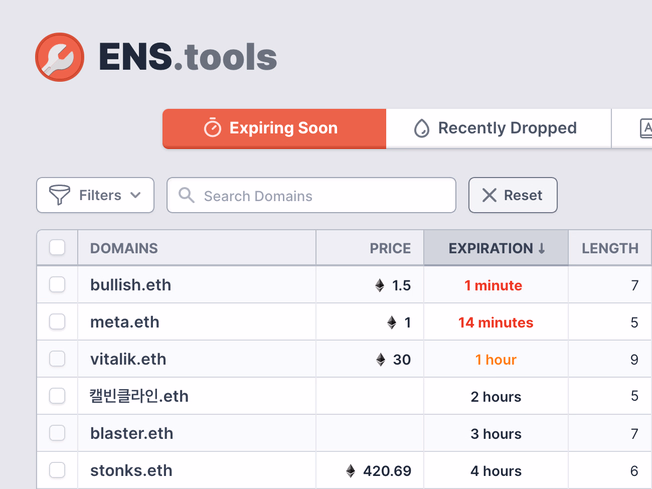Image resolution: width=652 pixels, height=489 pixels.
Task: Focus the Search Domains input field
Action: (x=311, y=195)
